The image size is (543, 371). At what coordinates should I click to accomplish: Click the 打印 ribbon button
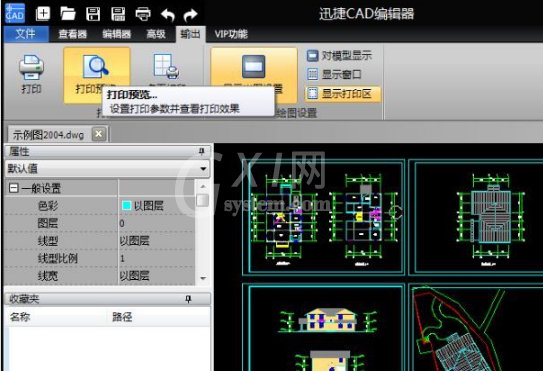click(31, 74)
